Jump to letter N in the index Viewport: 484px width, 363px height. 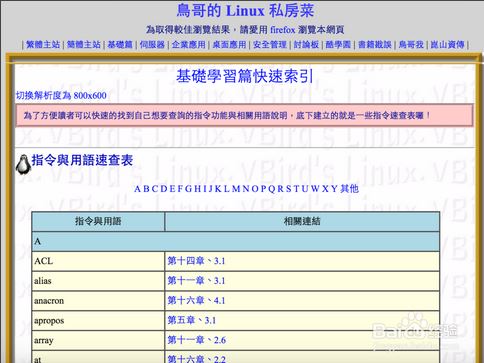click(x=246, y=189)
